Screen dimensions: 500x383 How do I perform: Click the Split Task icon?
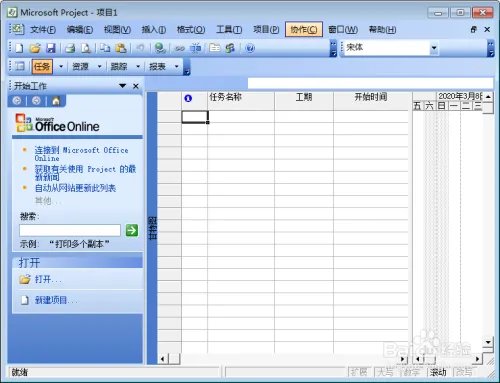coord(196,48)
